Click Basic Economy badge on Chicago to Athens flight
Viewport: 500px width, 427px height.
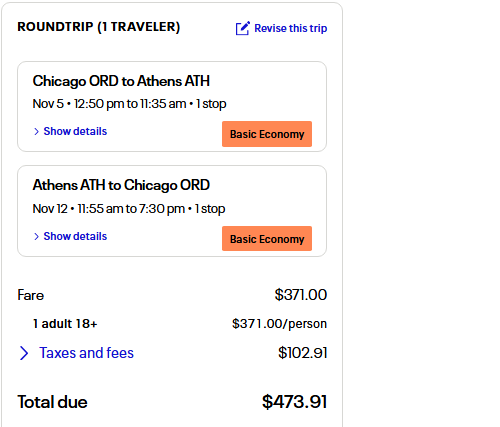267,134
